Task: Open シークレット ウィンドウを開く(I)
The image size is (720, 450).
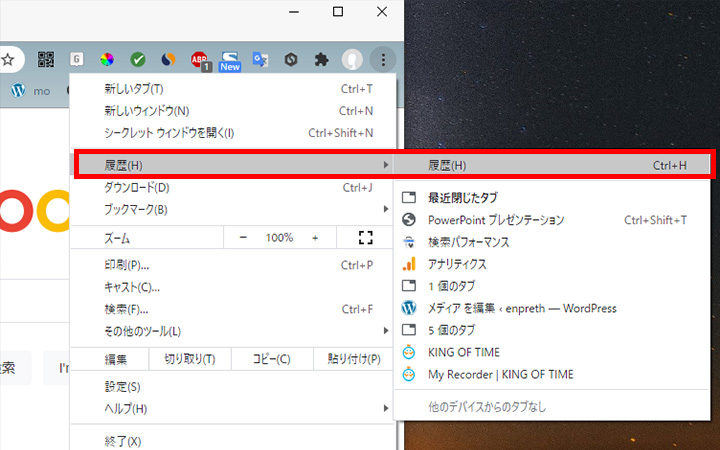Action: pyautogui.click(x=233, y=133)
